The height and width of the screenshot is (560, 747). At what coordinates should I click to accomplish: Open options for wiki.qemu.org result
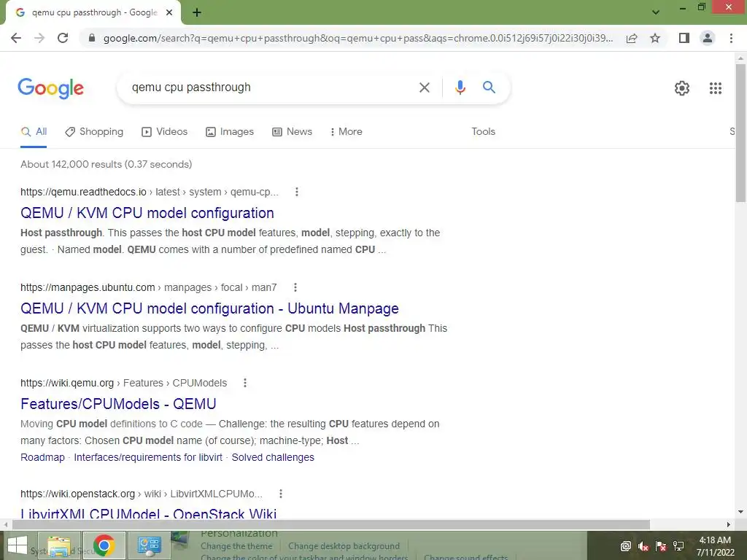(x=245, y=383)
